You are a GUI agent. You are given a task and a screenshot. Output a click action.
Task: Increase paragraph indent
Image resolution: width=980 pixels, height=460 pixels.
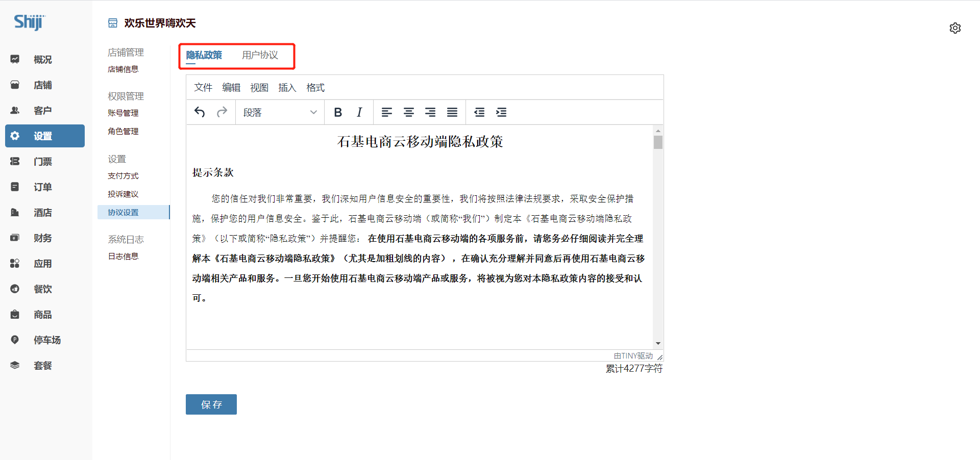[x=501, y=112]
